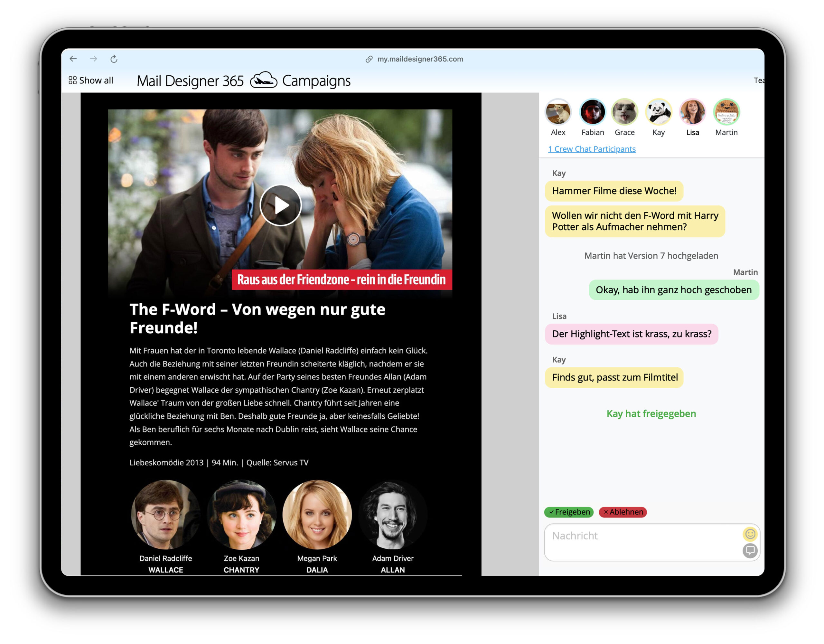
Task: Click the link icon beside the URL
Action: tap(369, 59)
